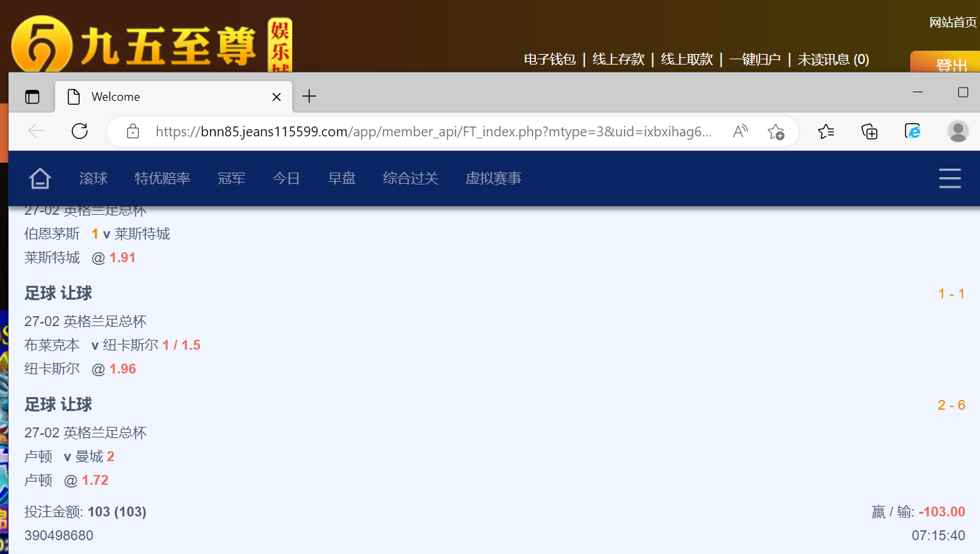980x554 pixels.
Task: Click the win/loss amount -103.00
Action: click(x=942, y=512)
